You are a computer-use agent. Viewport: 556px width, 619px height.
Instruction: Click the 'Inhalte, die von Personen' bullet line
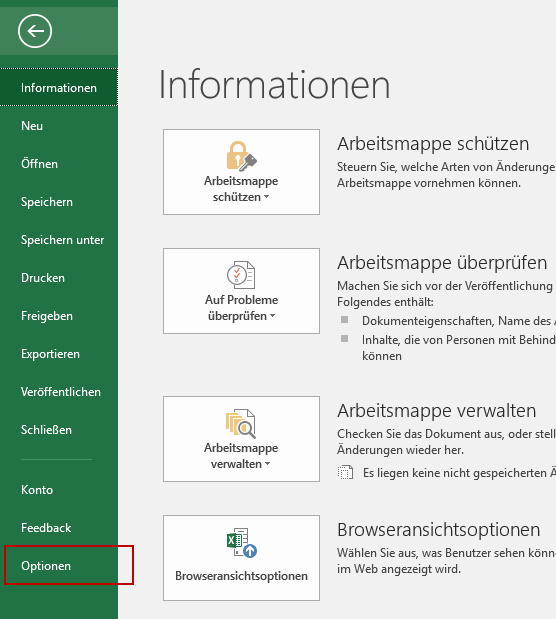pos(459,347)
